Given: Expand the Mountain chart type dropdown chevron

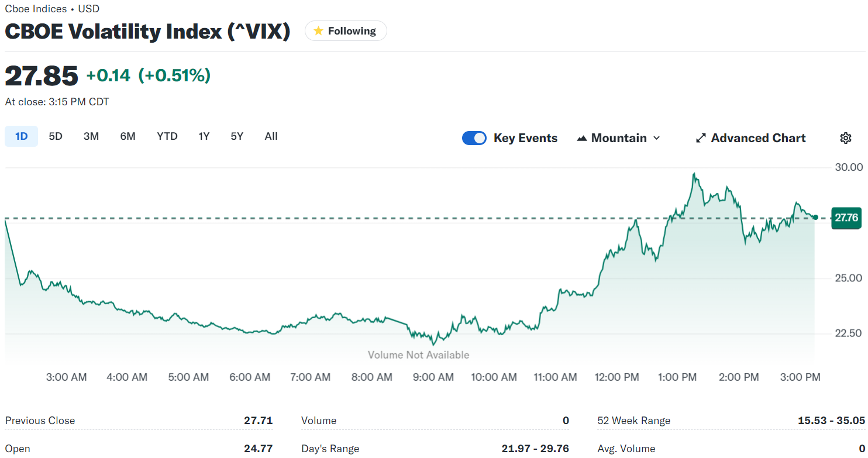Looking at the screenshot, I should (656, 139).
